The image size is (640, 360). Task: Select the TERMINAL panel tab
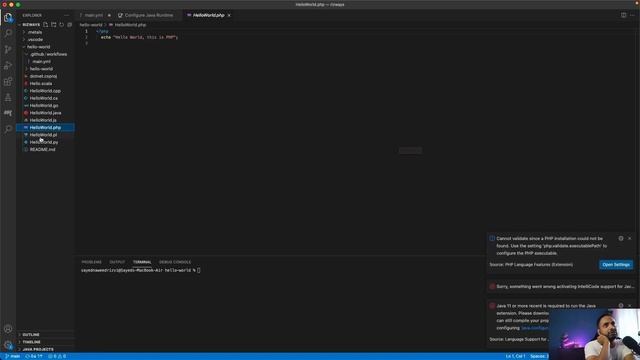142,262
